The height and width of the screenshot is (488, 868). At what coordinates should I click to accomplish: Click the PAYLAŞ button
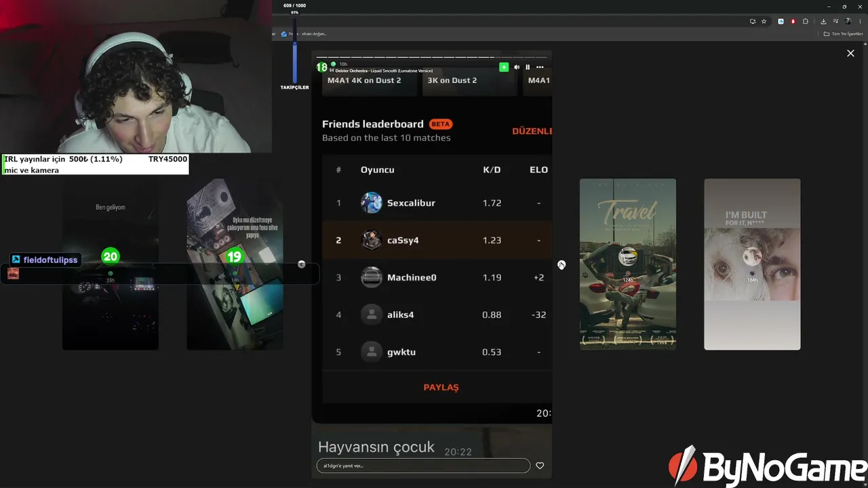coord(441,387)
